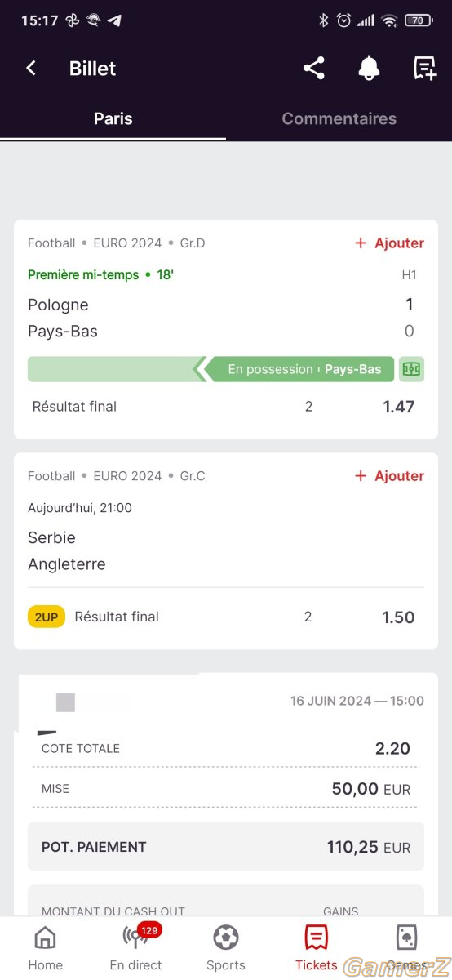The width and height of the screenshot is (452, 980).
Task: Open Games in bottom navigation
Action: (x=406, y=948)
